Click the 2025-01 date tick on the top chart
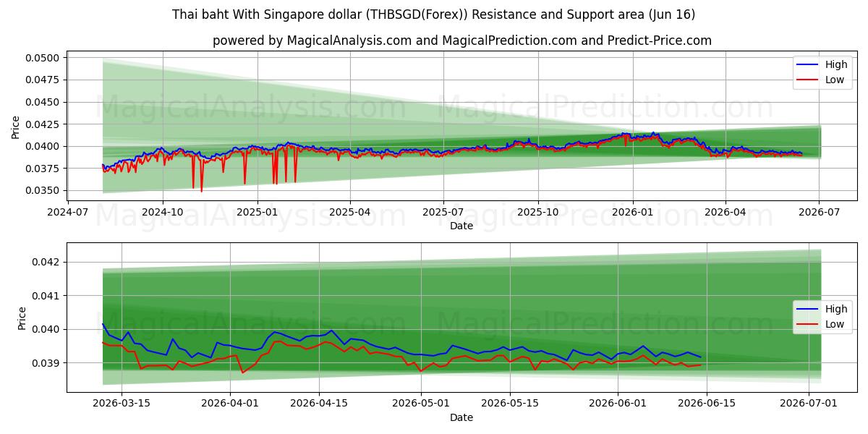The height and width of the screenshot is (434, 868). tap(257, 212)
